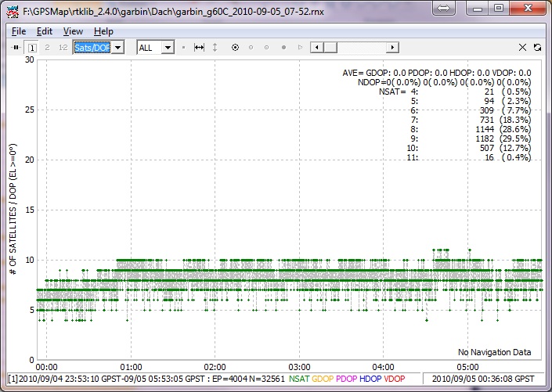This screenshot has height=392, width=552.
Task: Open the Edit menu
Action: click(x=45, y=31)
